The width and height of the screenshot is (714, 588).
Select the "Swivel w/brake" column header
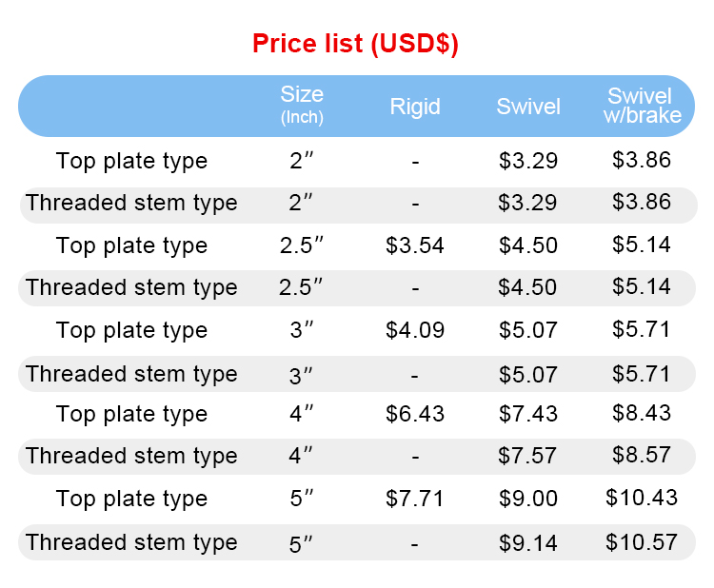[x=642, y=106]
